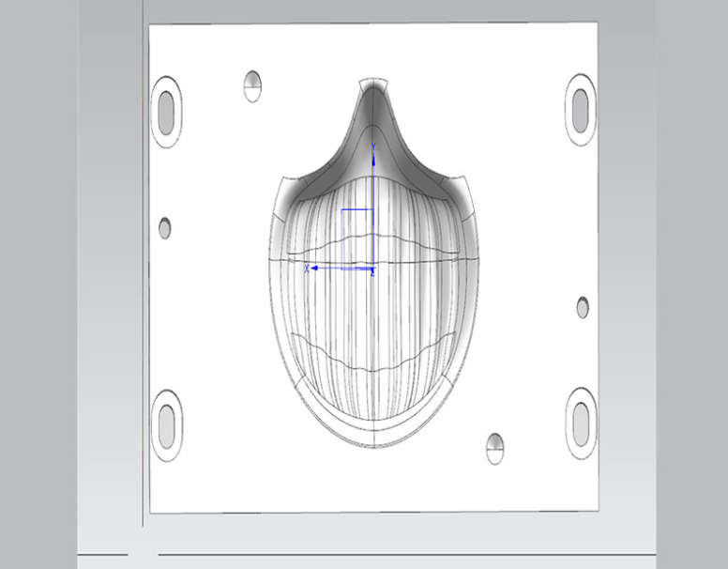Select the blue Y axis arrow of the coordinate system
Viewport: 728px width, 569px height.
point(373,161)
